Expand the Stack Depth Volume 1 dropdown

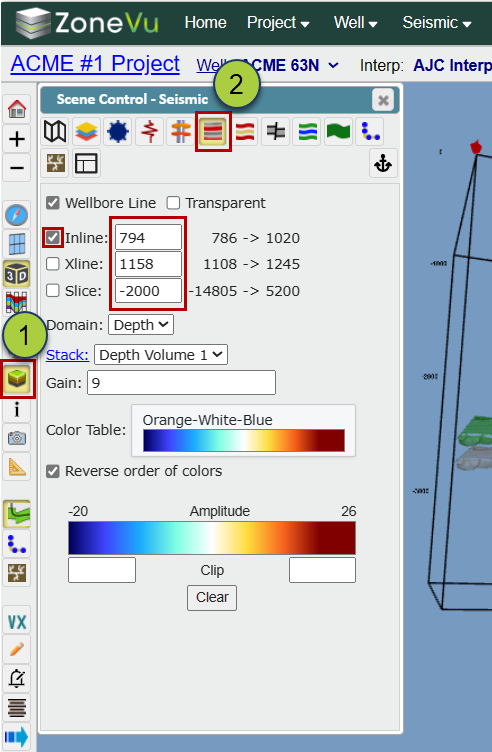click(161, 355)
